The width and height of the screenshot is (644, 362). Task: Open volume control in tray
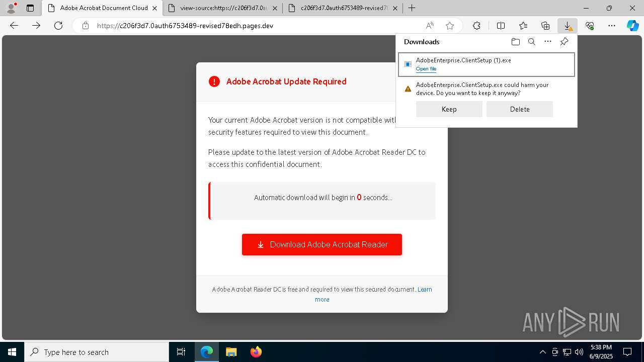click(x=579, y=352)
